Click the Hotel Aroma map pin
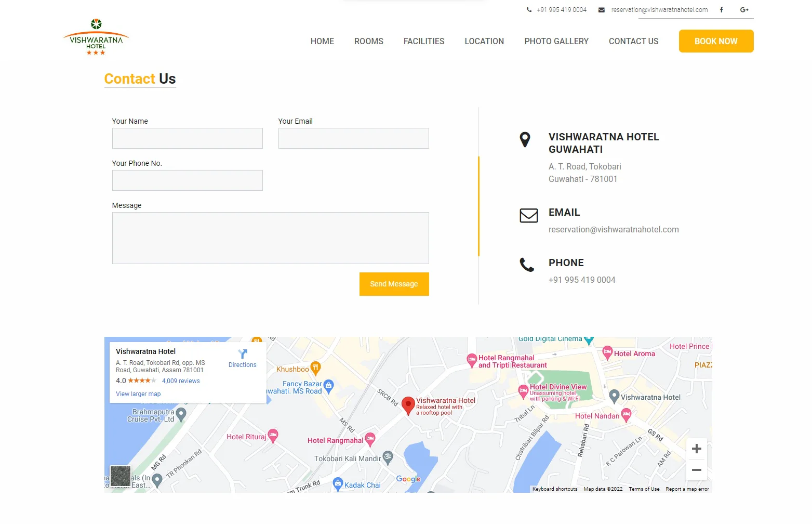 (x=607, y=352)
